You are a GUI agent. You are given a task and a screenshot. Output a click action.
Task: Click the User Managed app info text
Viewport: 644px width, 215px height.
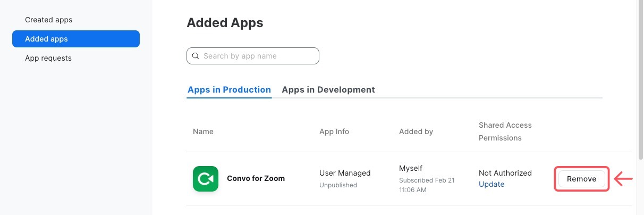tap(344, 173)
